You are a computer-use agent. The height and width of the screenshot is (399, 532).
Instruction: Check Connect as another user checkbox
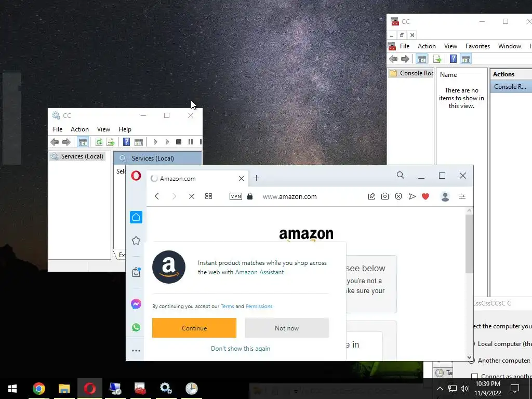[x=475, y=376]
